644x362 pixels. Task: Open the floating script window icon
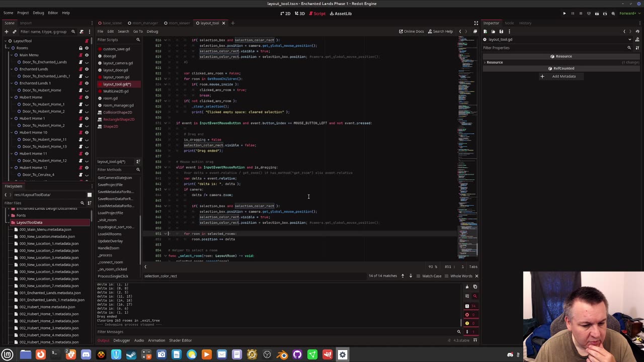click(475, 31)
